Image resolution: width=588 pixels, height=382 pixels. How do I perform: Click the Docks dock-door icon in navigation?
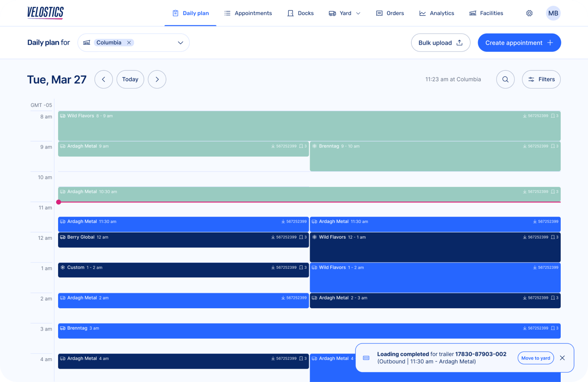click(290, 13)
